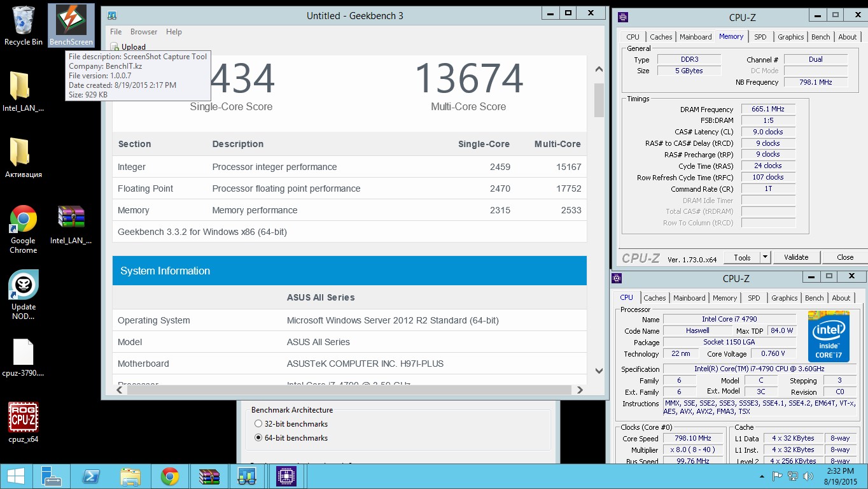Open the Help menu in Geekbench
This screenshot has width=868, height=489.
174,32
